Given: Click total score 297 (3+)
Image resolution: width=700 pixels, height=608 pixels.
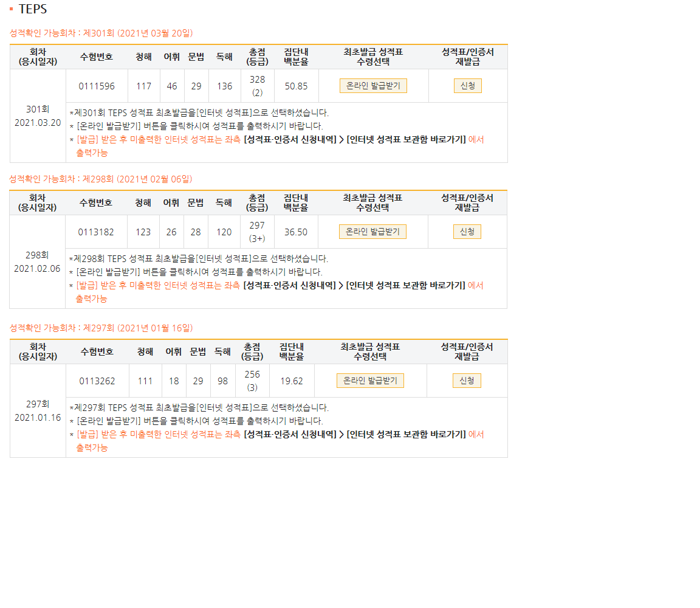Looking at the screenshot, I should (x=256, y=232).
